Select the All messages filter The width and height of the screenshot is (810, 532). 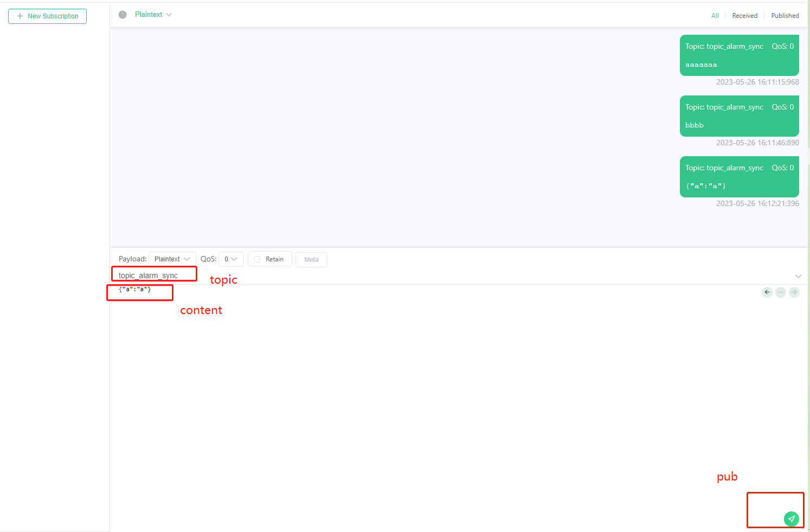point(715,15)
